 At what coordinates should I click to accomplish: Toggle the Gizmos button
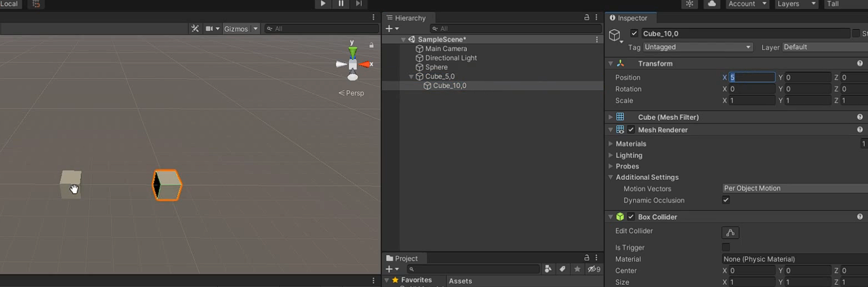[236, 29]
